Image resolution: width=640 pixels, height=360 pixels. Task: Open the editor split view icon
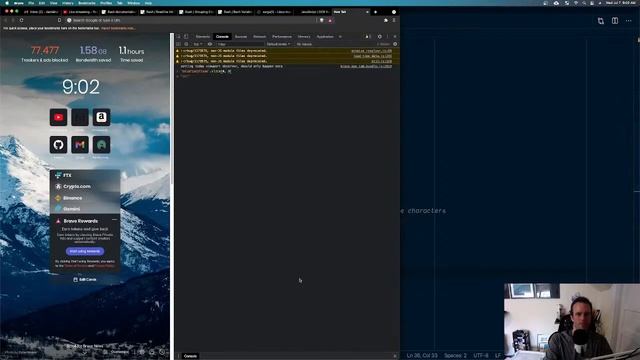tap(615, 21)
